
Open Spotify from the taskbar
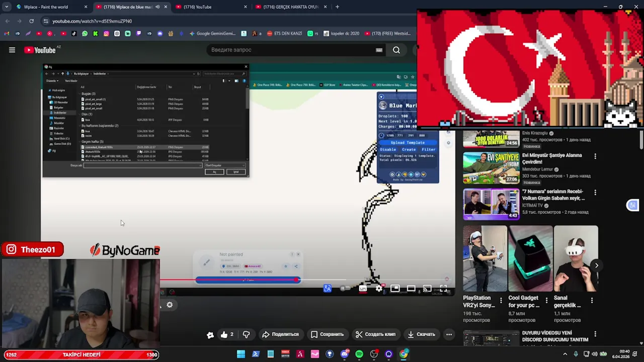359,354
